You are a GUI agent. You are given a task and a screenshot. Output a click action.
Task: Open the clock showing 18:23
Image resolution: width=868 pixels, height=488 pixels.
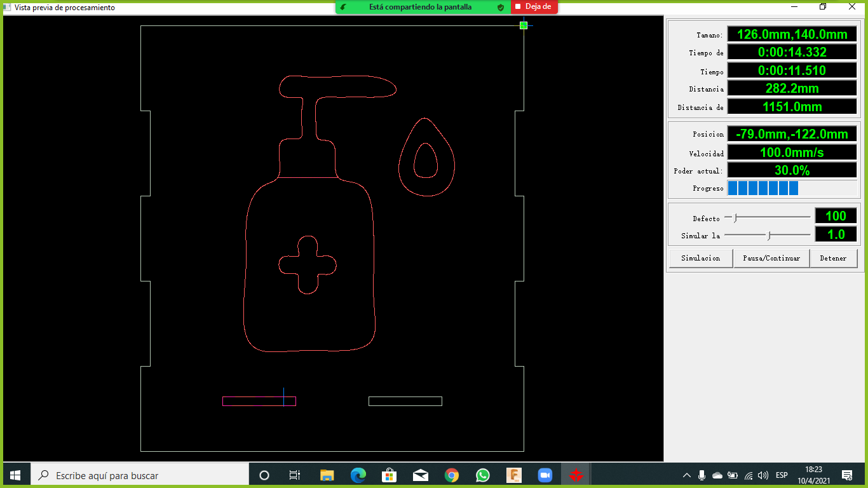tap(813, 475)
